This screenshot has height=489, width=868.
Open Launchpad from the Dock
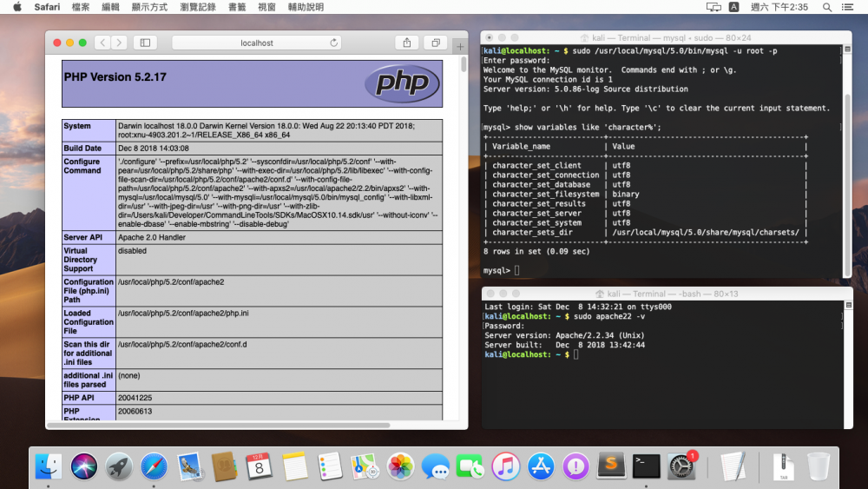click(118, 466)
